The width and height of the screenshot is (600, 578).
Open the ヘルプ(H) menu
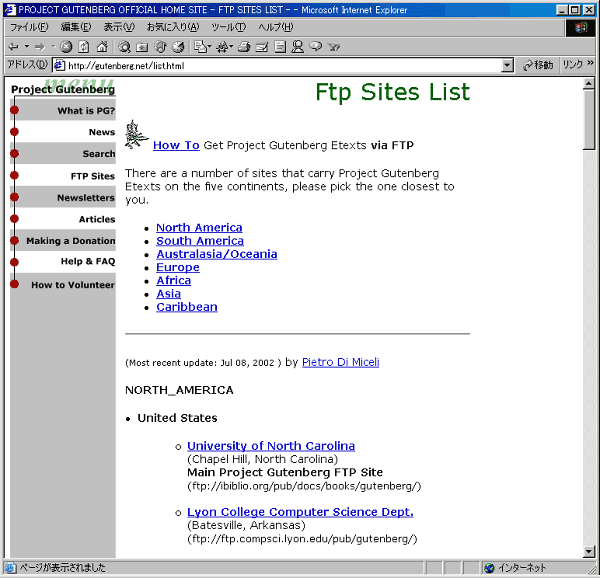click(276, 27)
